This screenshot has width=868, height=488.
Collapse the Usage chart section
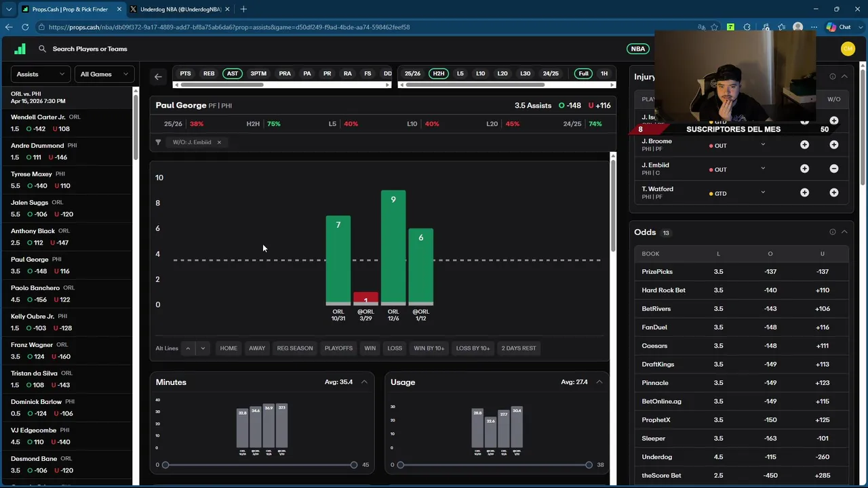599,382
